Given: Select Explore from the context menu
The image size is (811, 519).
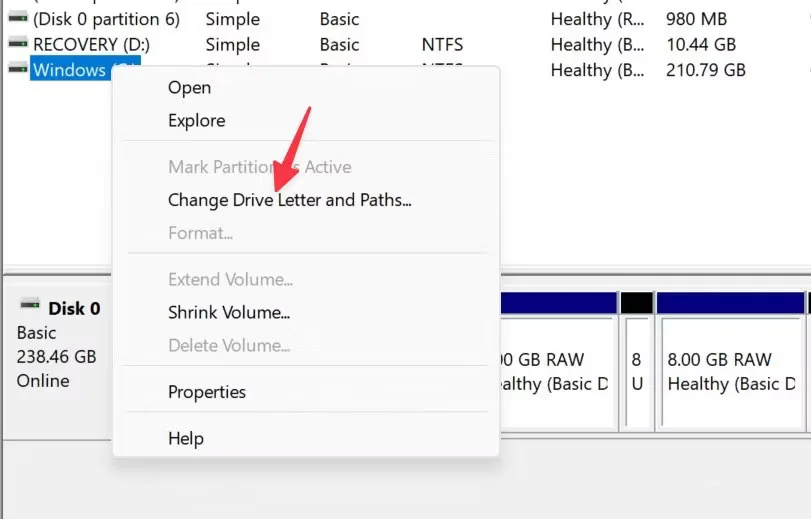Looking at the screenshot, I should pyautogui.click(x=197, y=121).
